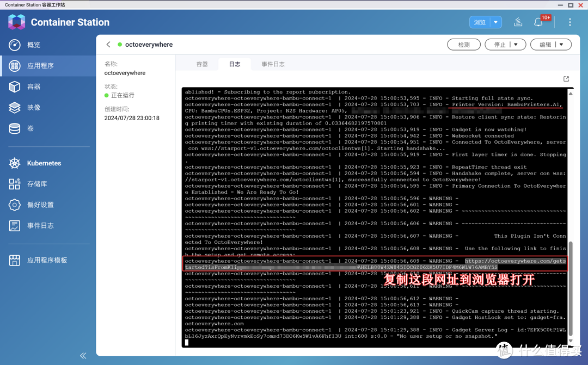Collapse the sidebar with double chevron

(x=83, y=356)
